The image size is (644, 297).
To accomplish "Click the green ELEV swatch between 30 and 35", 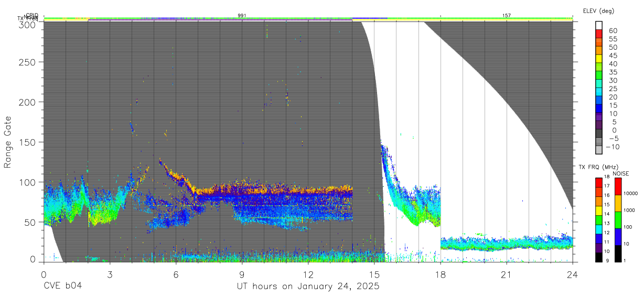I will pyautogui.click(x=599, y=76).
